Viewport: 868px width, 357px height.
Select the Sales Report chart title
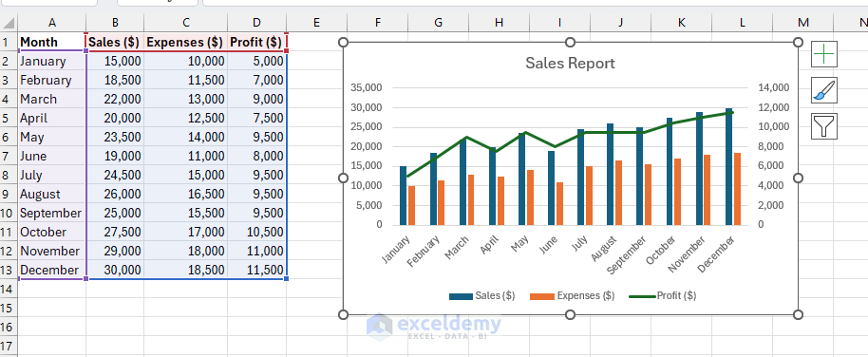(x=570, y=63)
